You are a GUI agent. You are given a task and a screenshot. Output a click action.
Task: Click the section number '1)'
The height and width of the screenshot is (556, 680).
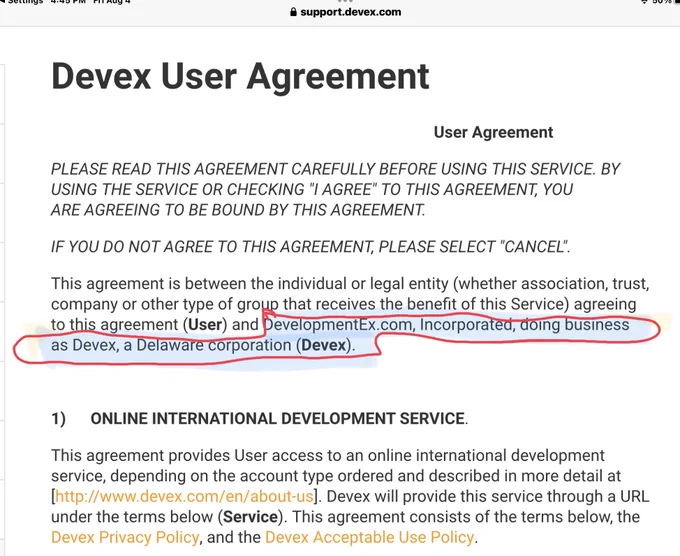tap(59, 419)
